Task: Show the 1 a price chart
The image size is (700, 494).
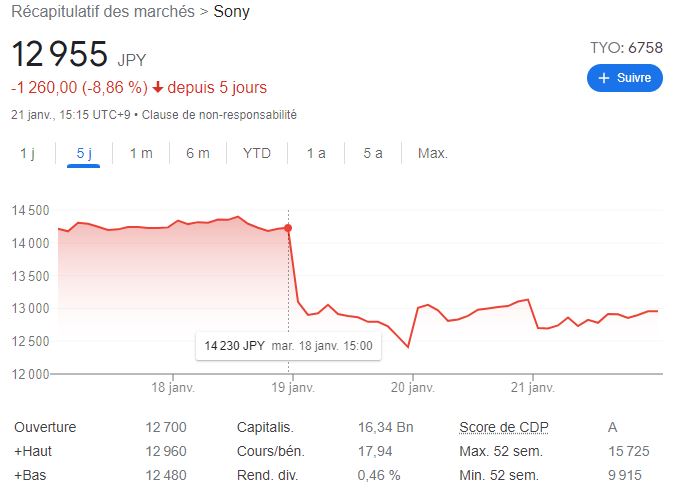Action: click(316, 153)
